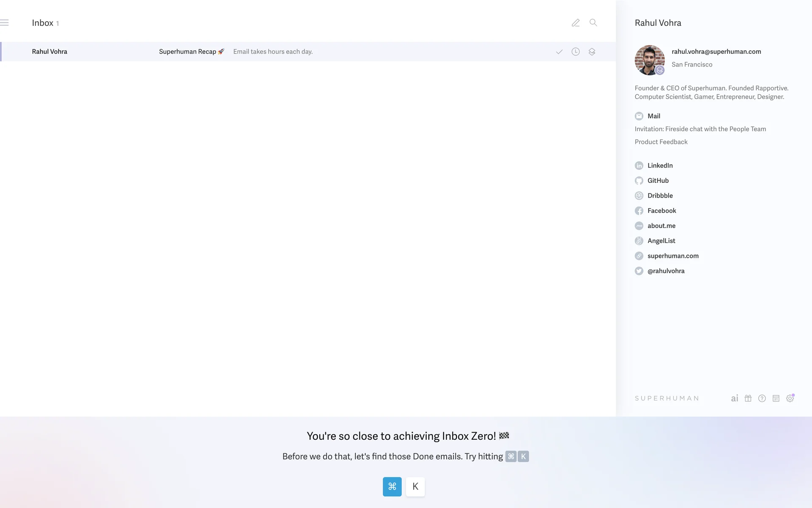Click the gift referral icon

748,398
